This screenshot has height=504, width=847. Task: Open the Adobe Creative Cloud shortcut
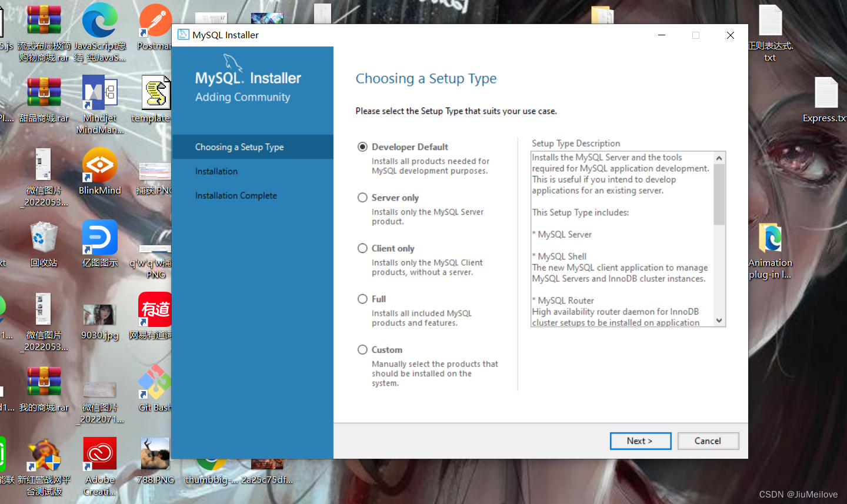(100, 466)
